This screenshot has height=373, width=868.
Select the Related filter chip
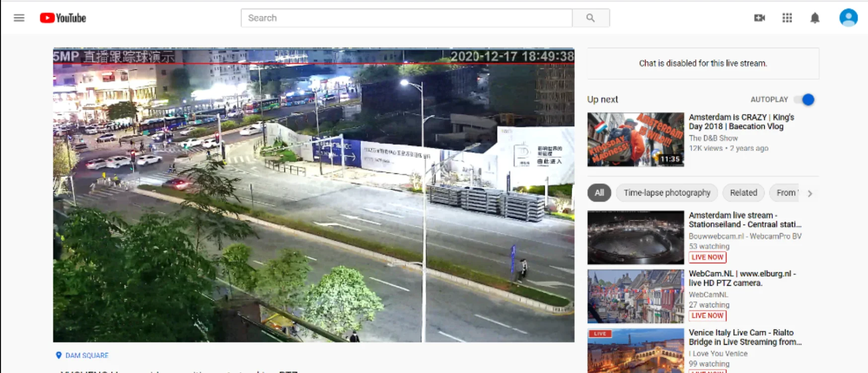[743, 193]
